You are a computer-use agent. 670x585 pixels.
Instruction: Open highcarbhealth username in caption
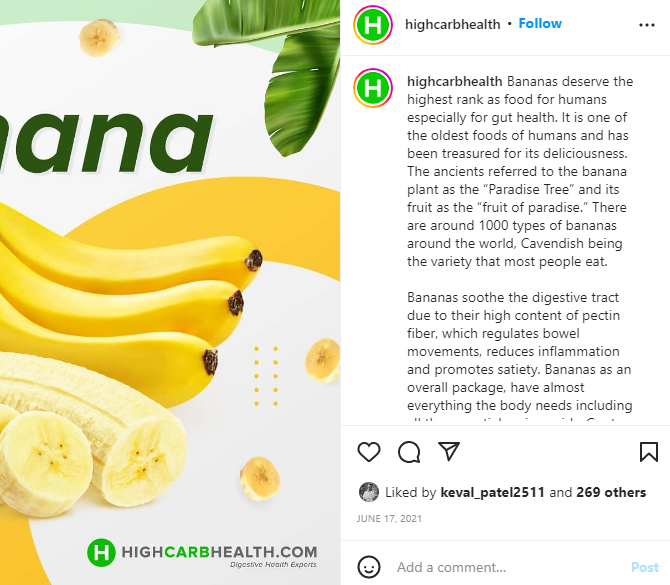point(455,81)
